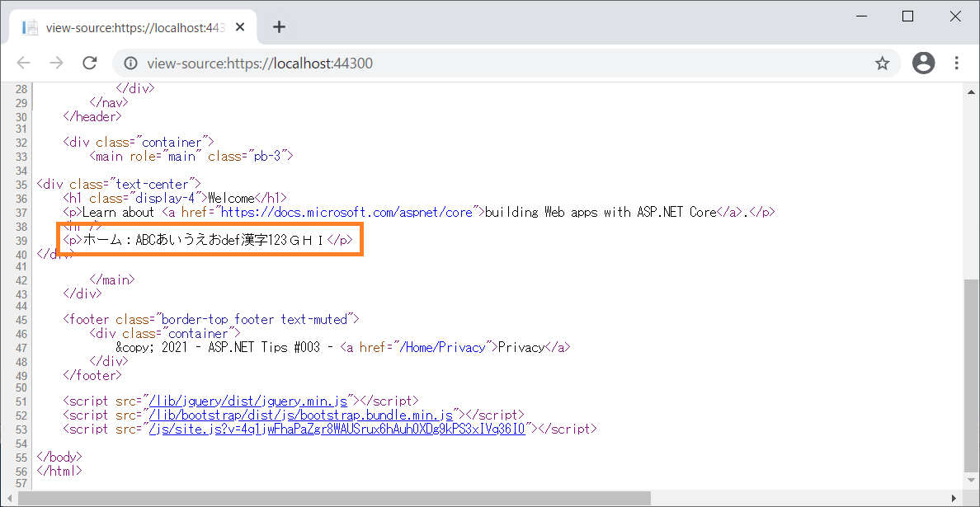Image resolution: width=980 pixels, height=507 pixels.
Task: Maximize the Chrome window
Action: point(908,16)
